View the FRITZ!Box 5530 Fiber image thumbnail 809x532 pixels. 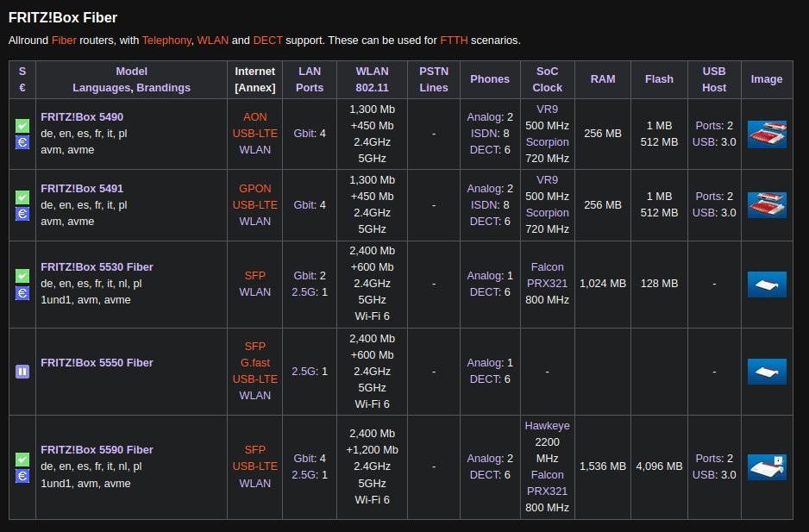tap(766, 284)
